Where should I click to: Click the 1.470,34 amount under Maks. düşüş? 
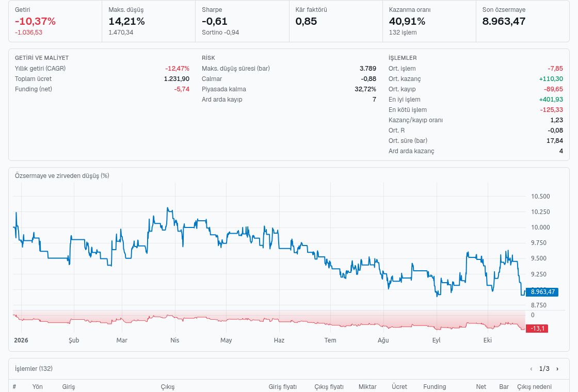click(121, 32)
